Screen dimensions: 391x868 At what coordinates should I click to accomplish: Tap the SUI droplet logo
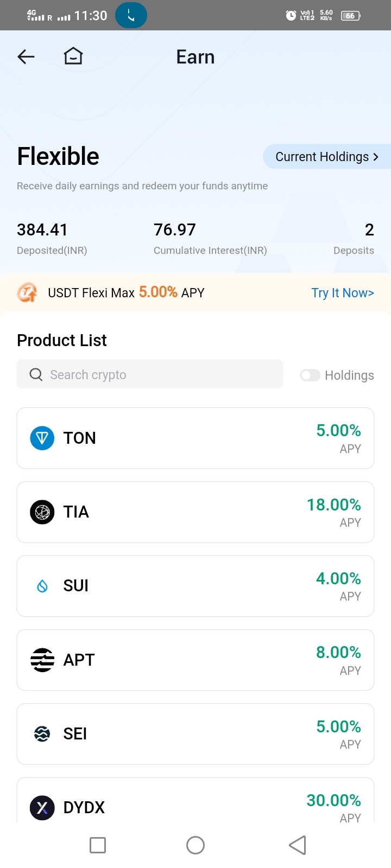[42, 586]
